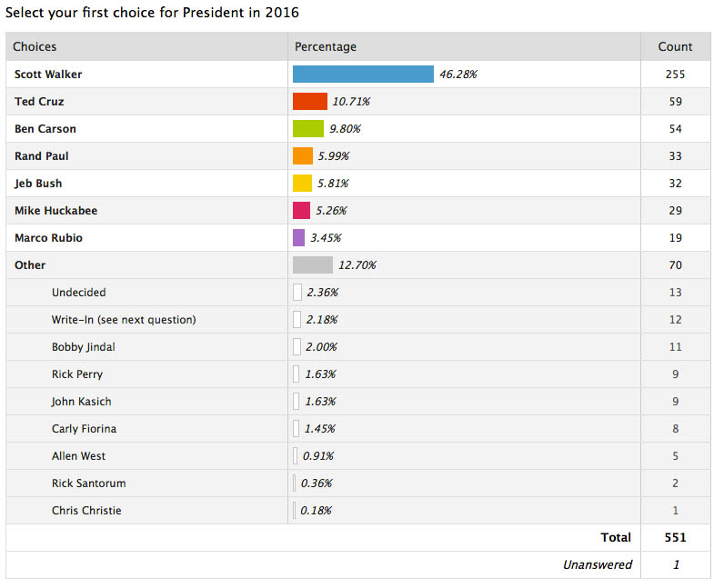Click the 5.26% value
The height and width of the screenshot is (588, 714).
click(x=331, y=211)
